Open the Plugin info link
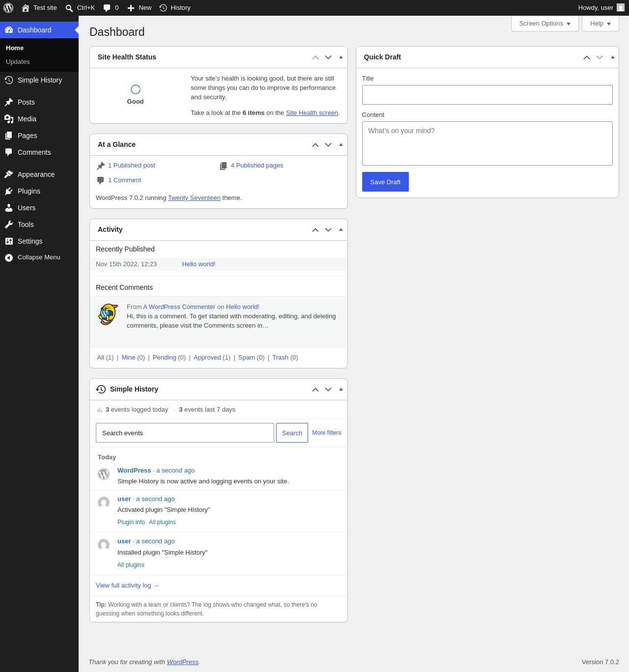This screenshot has width=629, height=672. click(x=131, y=522)
